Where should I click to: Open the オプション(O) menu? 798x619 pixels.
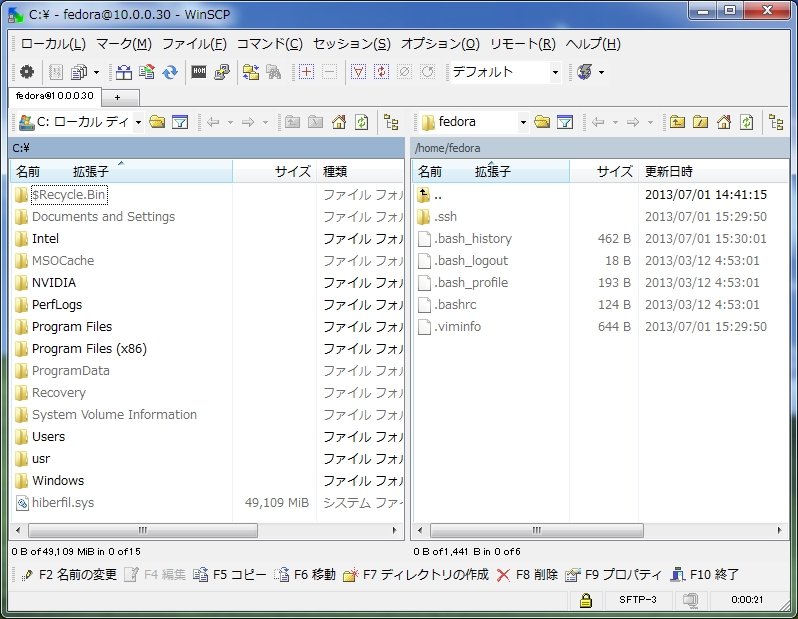440,44
